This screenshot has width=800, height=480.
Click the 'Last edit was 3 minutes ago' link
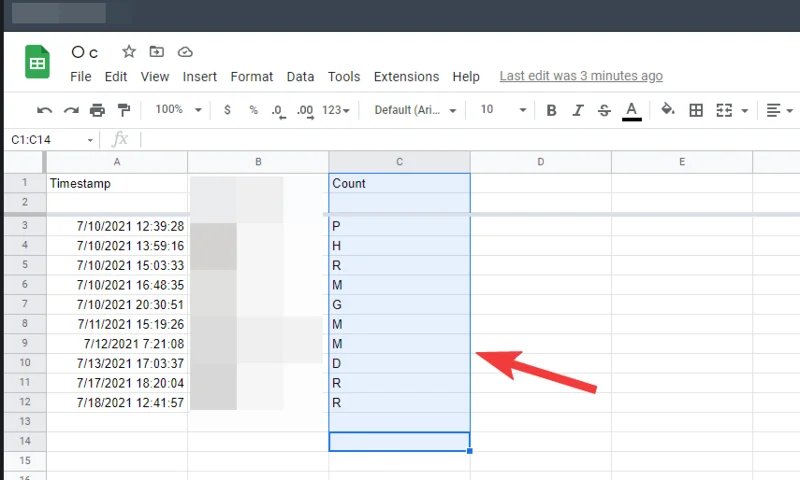[x=581, y=76]
